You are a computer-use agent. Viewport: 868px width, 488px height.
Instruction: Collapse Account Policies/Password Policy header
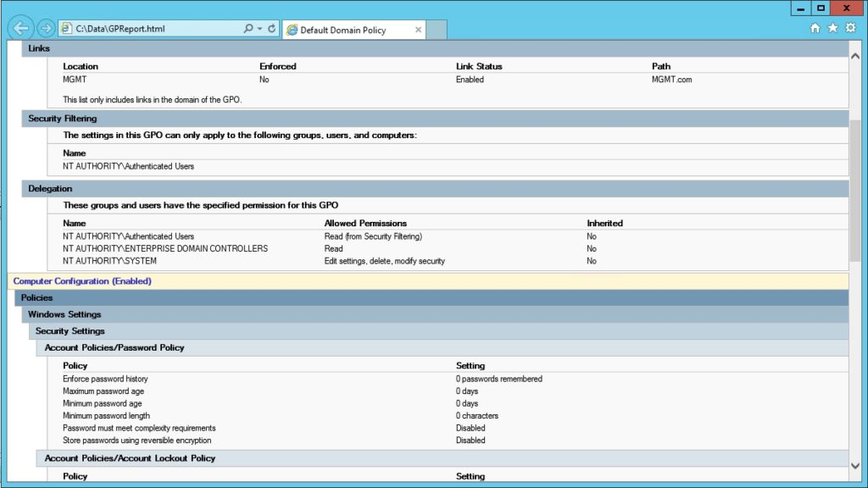pos(442,347)
